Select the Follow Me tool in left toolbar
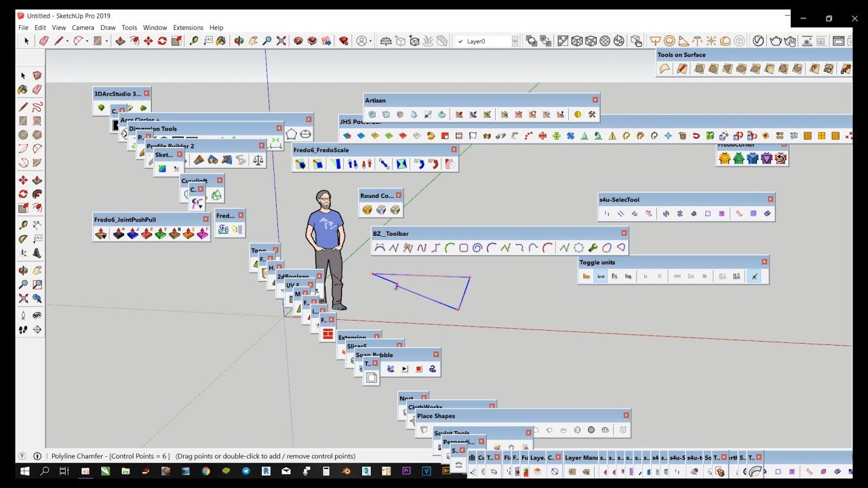Viewport: 868px width, 488px height. pos(37,194)
